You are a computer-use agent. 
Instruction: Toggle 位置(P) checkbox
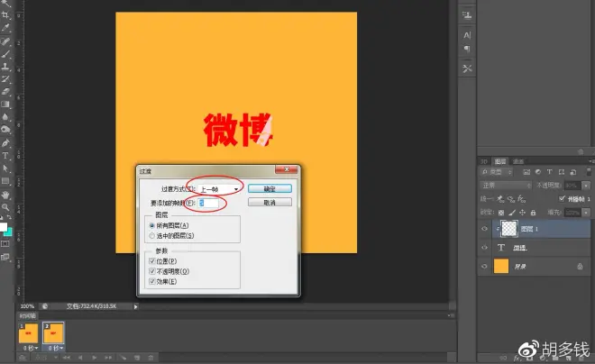(x=152, y=261)
